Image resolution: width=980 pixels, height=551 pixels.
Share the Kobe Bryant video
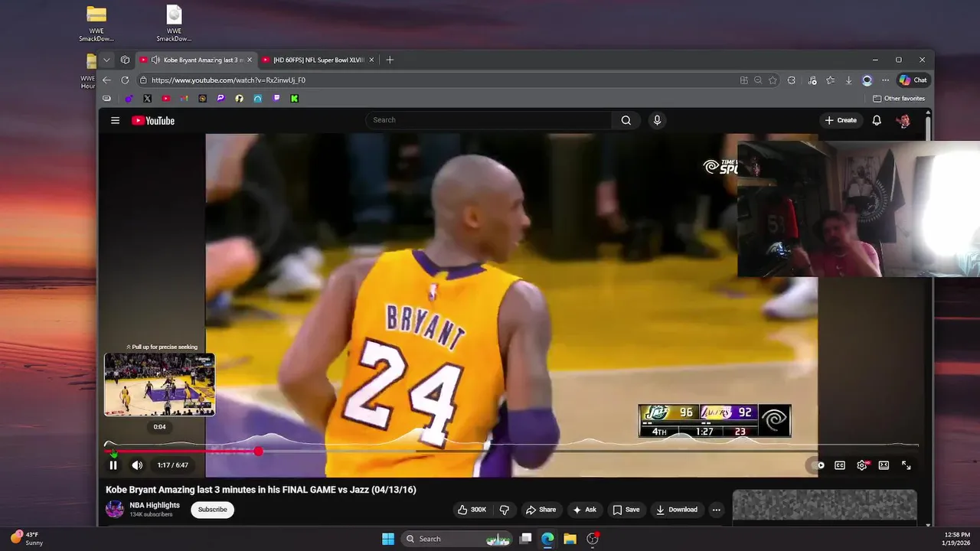pyautogui.click(x=541, y=510)
